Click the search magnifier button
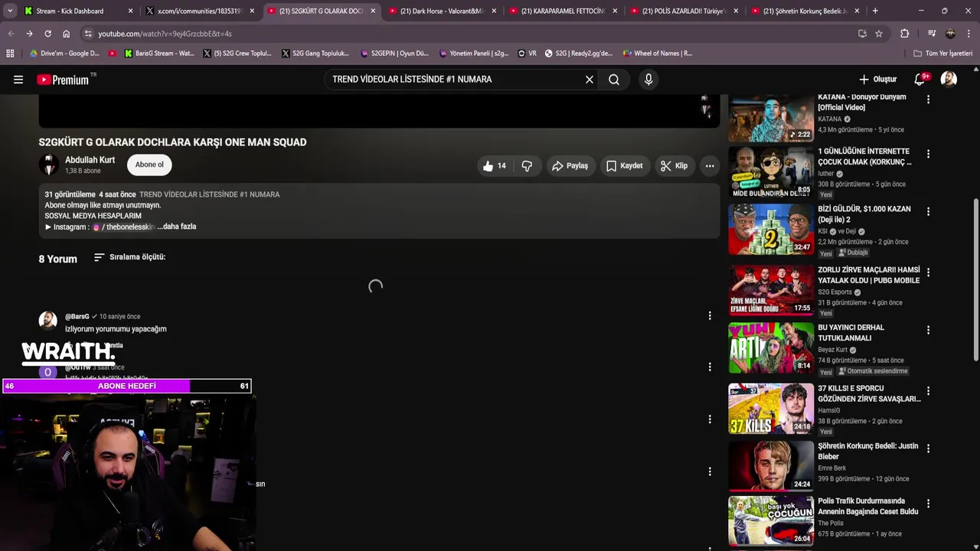The width and height of the screenshot is (980, 551). pos(614,80)
